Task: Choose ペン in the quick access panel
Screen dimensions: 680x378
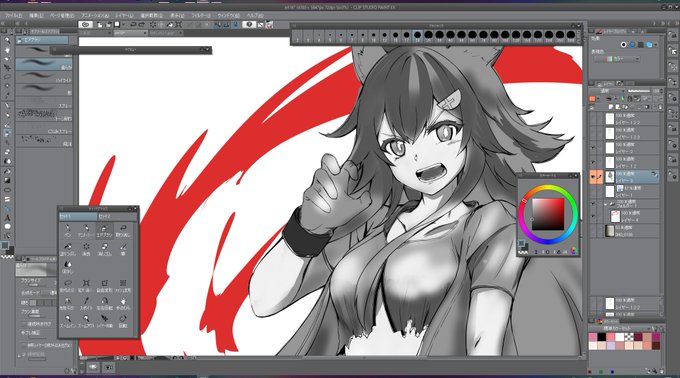Action: point(68,230)
